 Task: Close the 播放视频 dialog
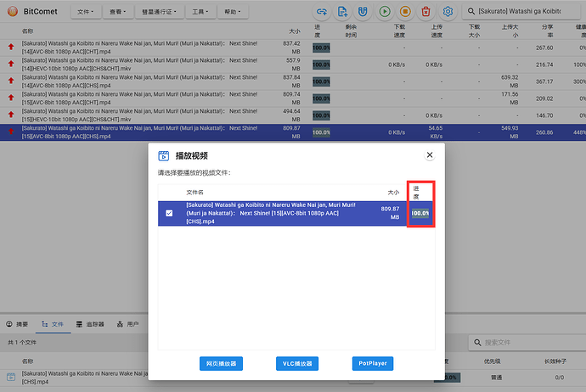point(430,155)
